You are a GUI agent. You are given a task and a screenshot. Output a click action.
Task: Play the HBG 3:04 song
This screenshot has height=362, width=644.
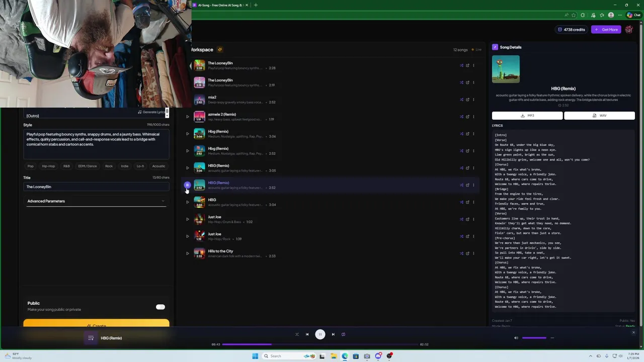[188, 202]
